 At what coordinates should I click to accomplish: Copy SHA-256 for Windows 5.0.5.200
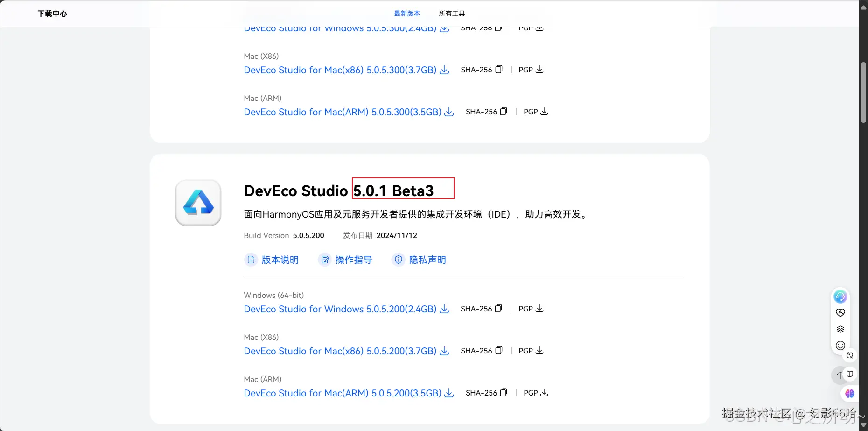pyautogui.click(x=498, y=309)
